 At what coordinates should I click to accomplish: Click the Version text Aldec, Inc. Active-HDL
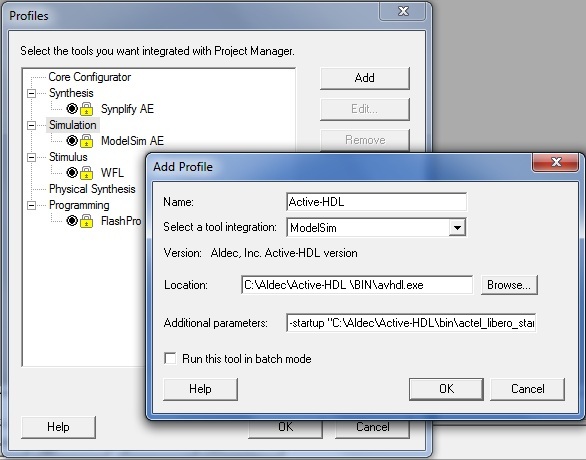(x=284, y=253)
